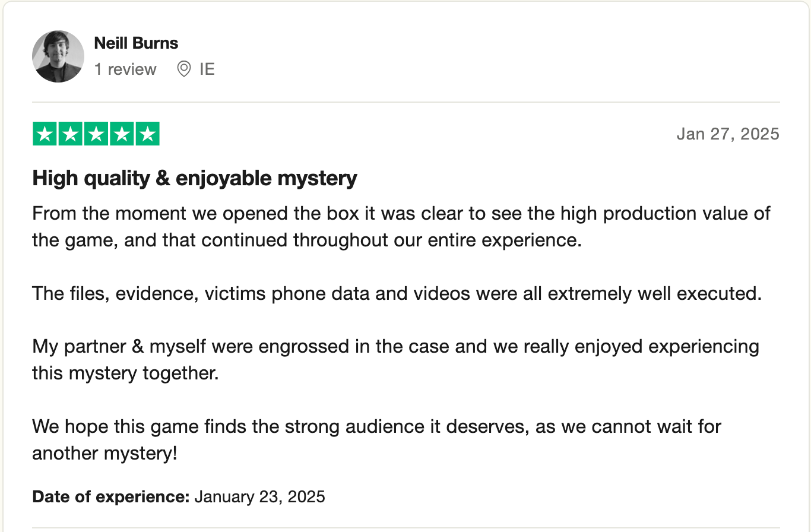Click the bold "Date of experience:" label
The image size is (811, 532).
click(111, 496)
